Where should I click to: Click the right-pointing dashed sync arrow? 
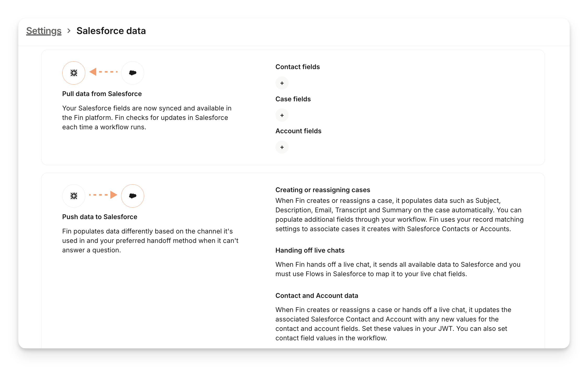point(103,195)
